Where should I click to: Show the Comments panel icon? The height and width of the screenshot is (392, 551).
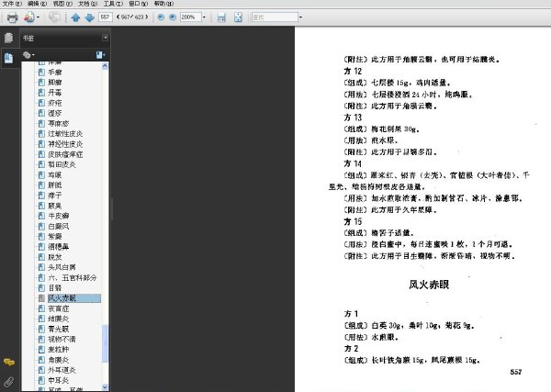(x=9, y=362)
